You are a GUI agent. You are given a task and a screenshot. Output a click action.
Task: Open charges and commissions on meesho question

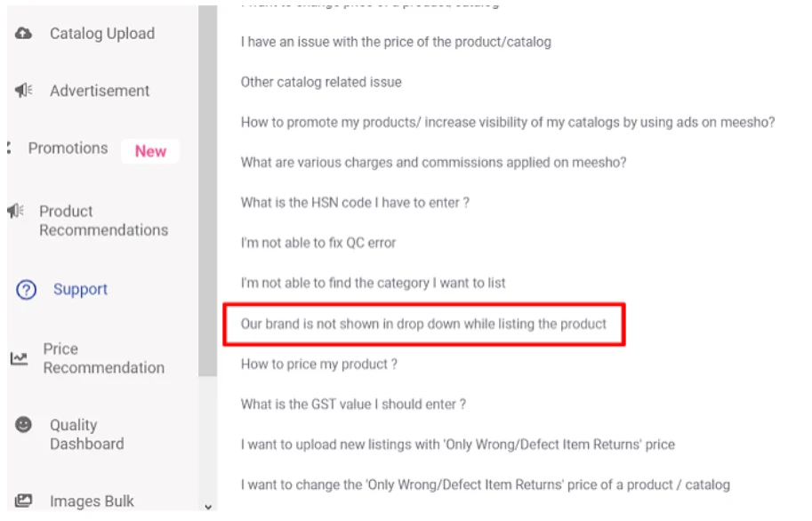tap(433, 163)
